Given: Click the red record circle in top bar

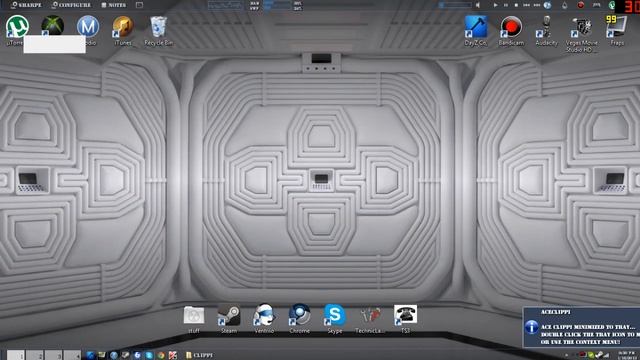Looking at the screenshot, I should point(580,5).
